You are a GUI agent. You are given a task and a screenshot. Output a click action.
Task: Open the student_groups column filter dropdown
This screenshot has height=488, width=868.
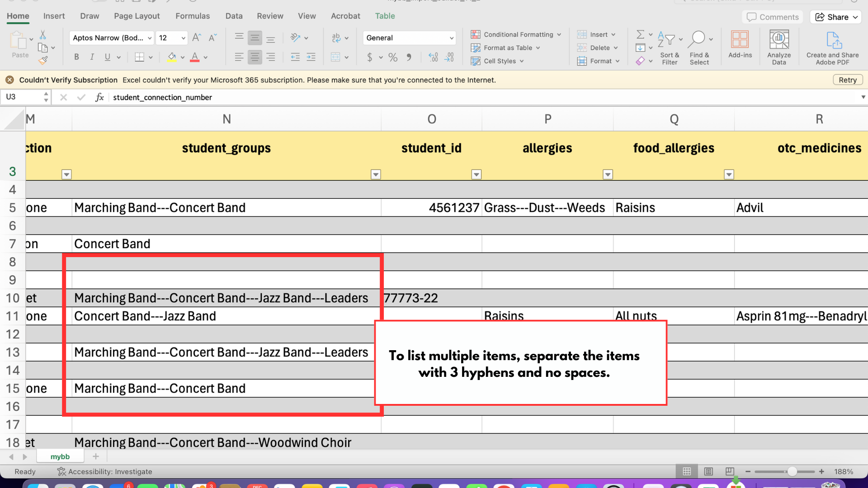click(x=376, y=174)
